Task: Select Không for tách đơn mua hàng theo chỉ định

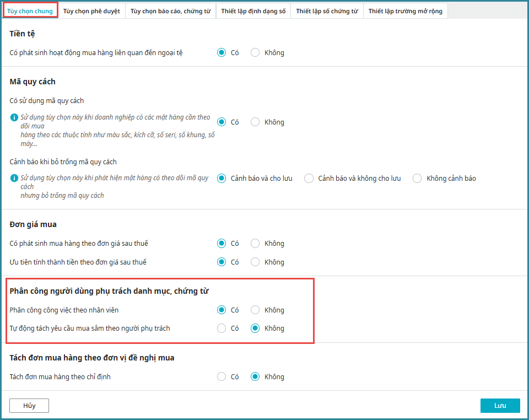Action: click(255, 377)
